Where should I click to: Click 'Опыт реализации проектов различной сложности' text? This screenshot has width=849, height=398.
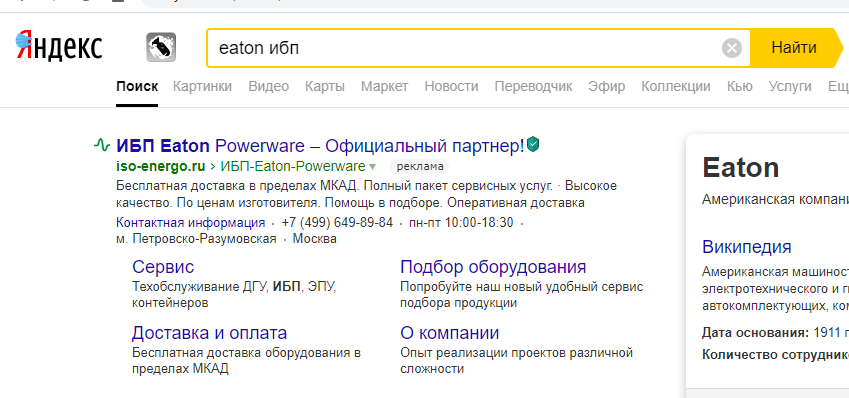[x=517, y=361]
